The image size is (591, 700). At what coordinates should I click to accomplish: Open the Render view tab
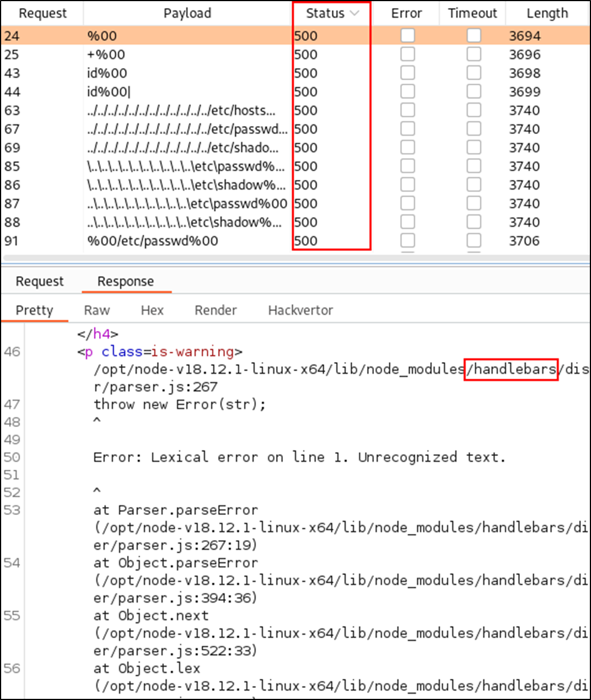[215, 310]
